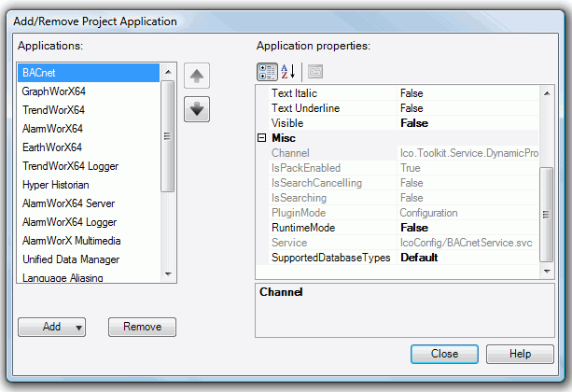572x392 pixels.
Task: Select the PluginMode property row
Action: [404, 213]
